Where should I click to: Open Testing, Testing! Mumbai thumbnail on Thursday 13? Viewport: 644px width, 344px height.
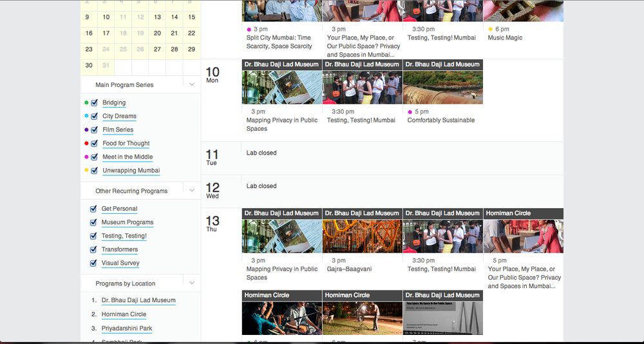(x=443, y=236)
